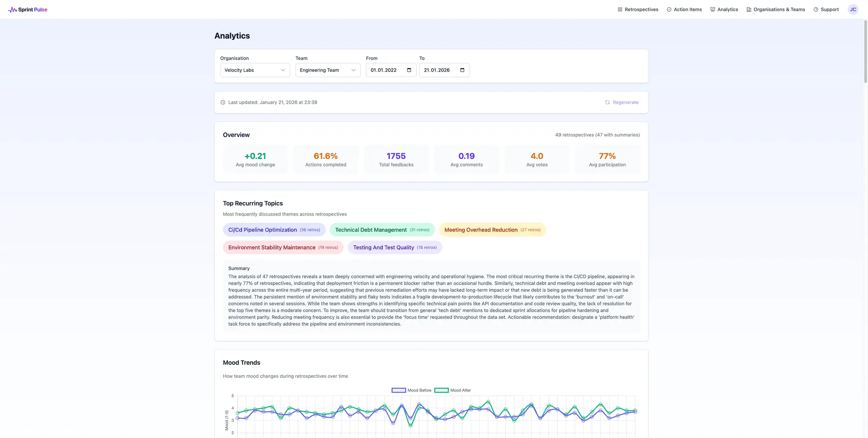This screenshot has height=438, width=868.
Task: Expand the Team dropdown Engineering Team
Action: point(328,70)
